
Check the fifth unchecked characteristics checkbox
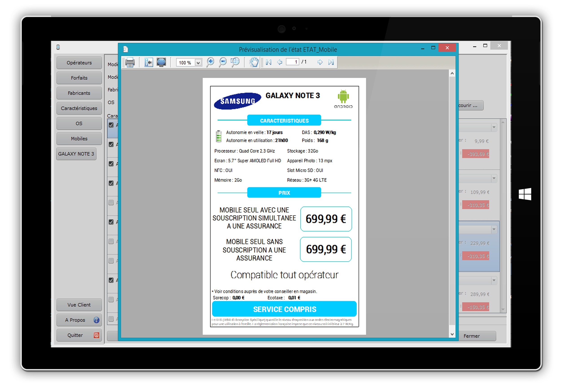[x=111, y=203]
